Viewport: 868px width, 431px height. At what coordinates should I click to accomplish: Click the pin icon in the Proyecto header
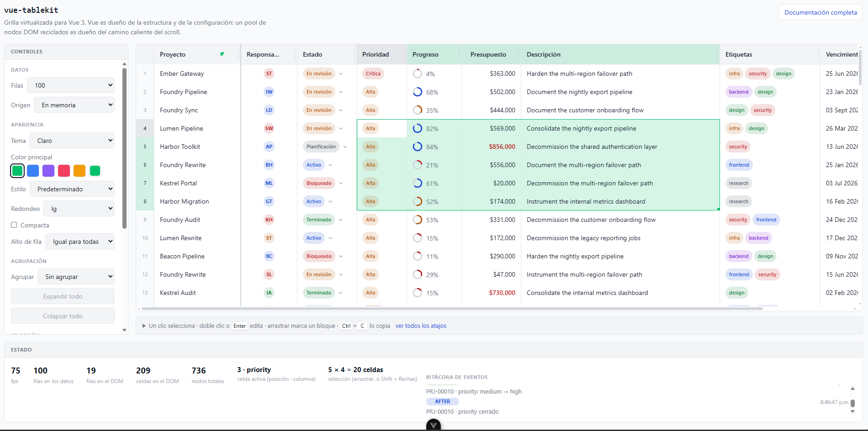pos(222,54)
